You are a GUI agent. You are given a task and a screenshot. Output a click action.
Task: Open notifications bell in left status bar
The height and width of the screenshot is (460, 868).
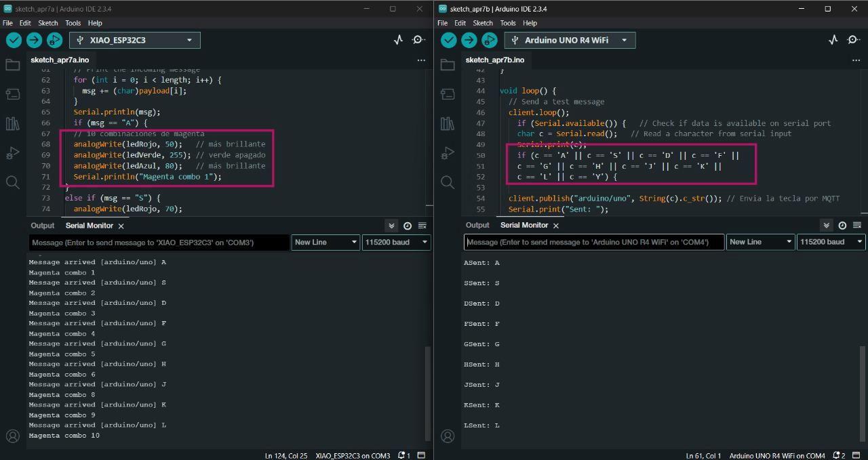(404, 455)
